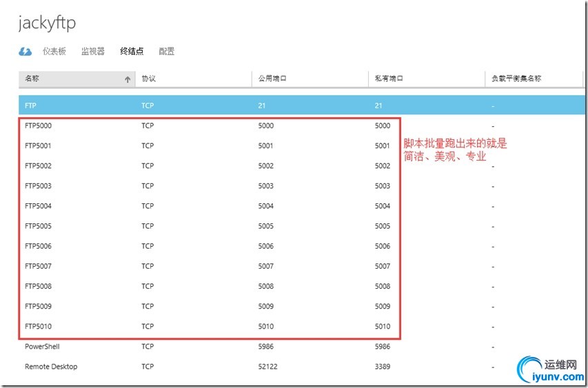Click the FTP5004 endpoint name
This screenshot has width=588, height=388.
(x=38, y=206)
